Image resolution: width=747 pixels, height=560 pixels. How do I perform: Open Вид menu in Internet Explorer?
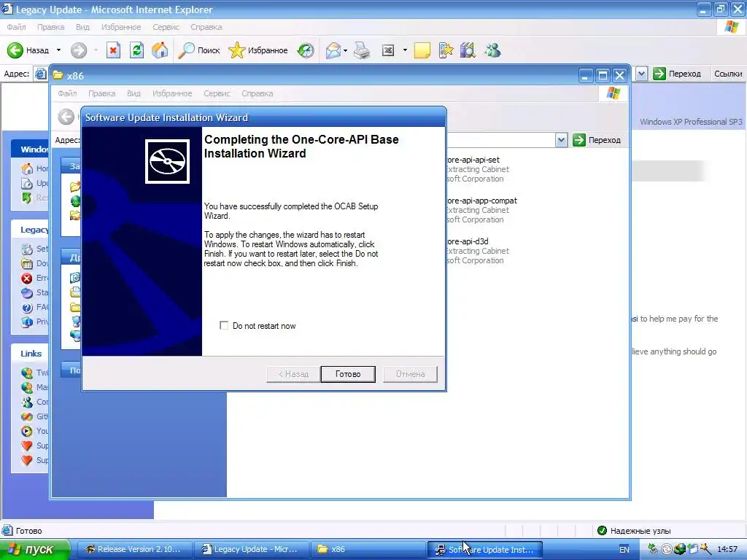click(x=82, y=27)
